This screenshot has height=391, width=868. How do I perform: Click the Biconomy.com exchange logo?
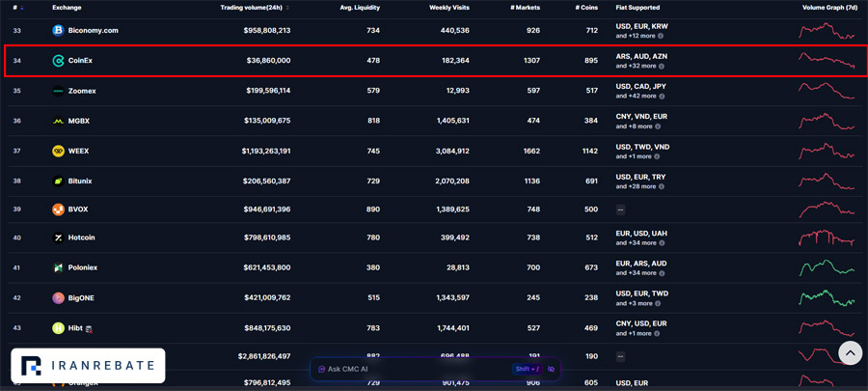[58, 31]
